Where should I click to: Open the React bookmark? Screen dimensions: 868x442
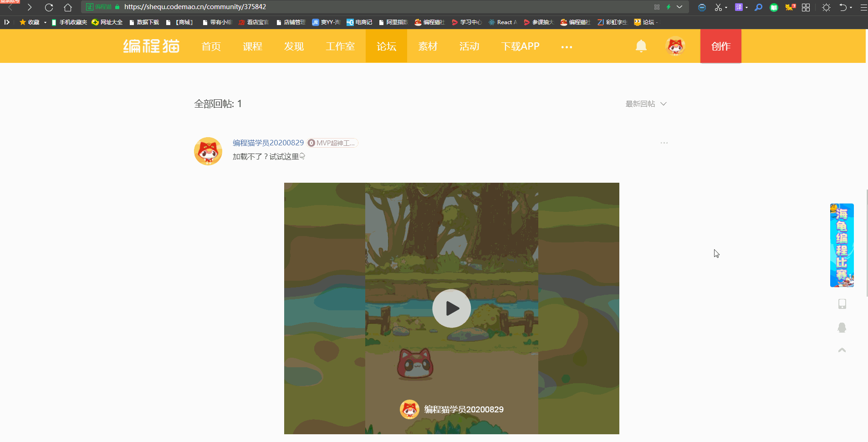coord(503,22)
